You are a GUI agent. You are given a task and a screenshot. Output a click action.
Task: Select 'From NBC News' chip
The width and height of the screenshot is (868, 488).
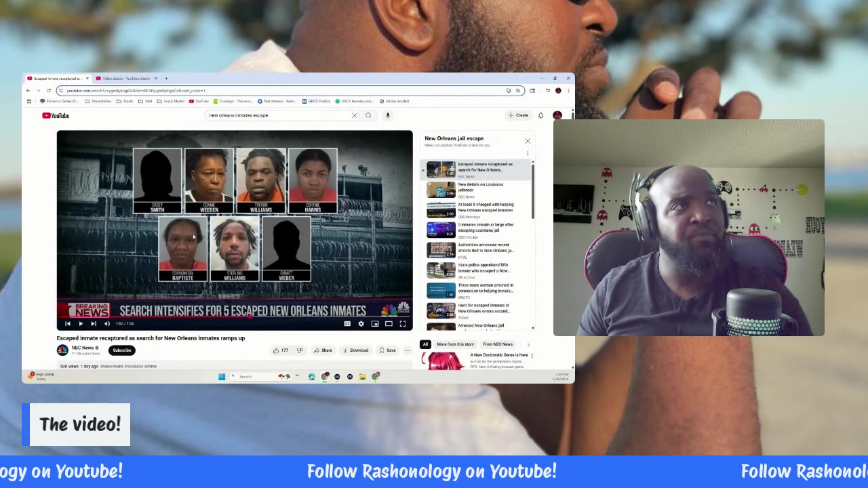click(498, 344)
